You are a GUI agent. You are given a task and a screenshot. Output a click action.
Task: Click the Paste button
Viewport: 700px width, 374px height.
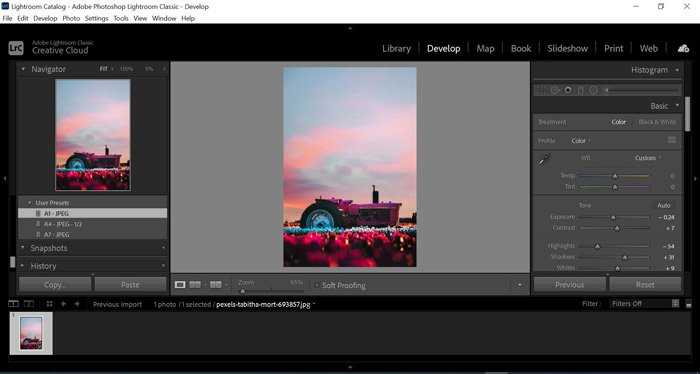pos(130,284)
